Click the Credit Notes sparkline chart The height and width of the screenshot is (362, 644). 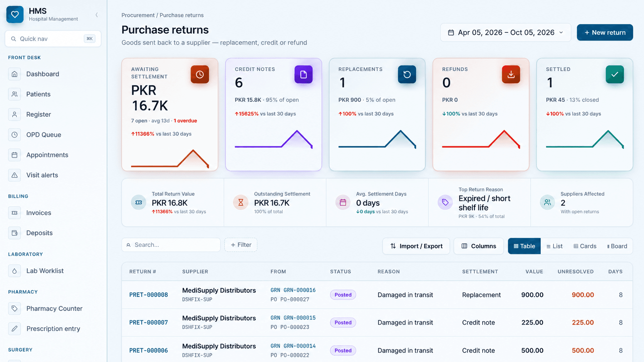(273, 139)
